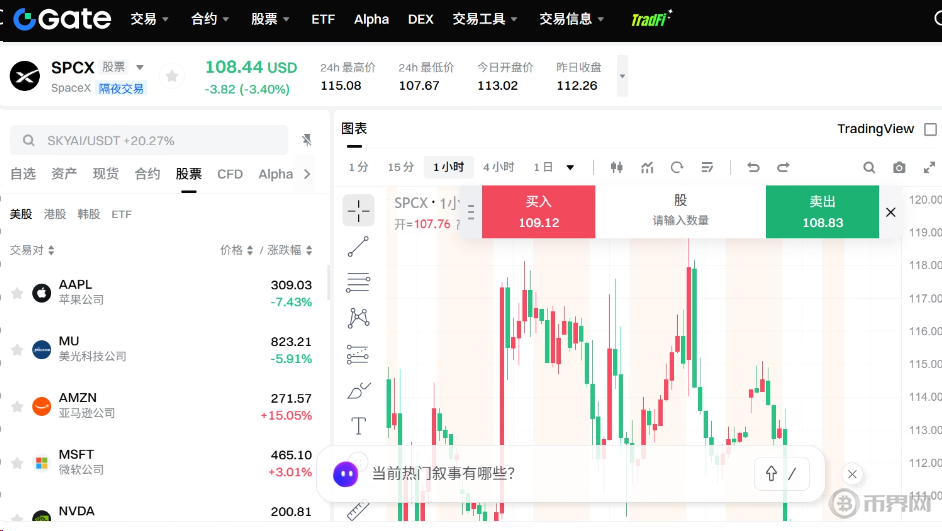The image size is (942, 531).
Task: Open the 交易工具 dropdown menu
Action: click(x=485, y=19)
